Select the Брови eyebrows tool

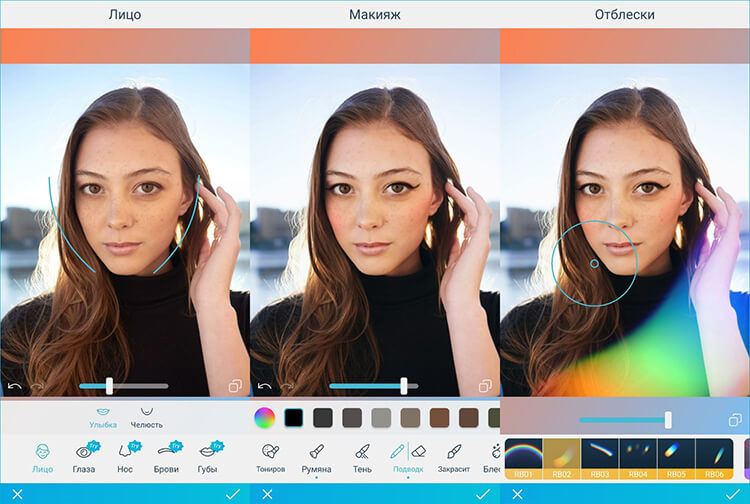167,456
